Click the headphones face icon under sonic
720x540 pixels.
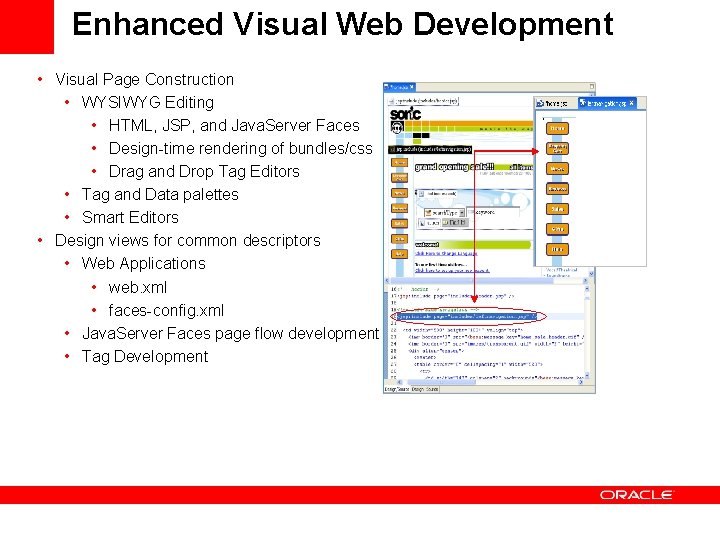tap(396, 128)
